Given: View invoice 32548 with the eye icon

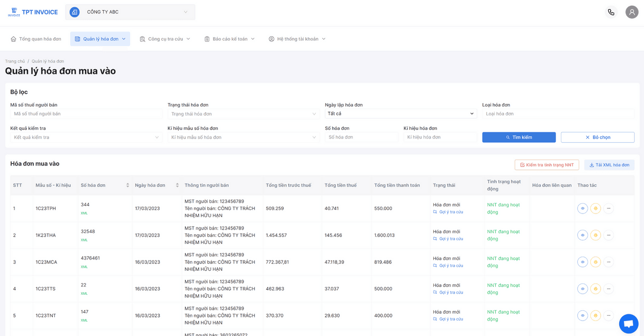Looking at the screenshot, I should pyautogui.click(x=583, y=235).
